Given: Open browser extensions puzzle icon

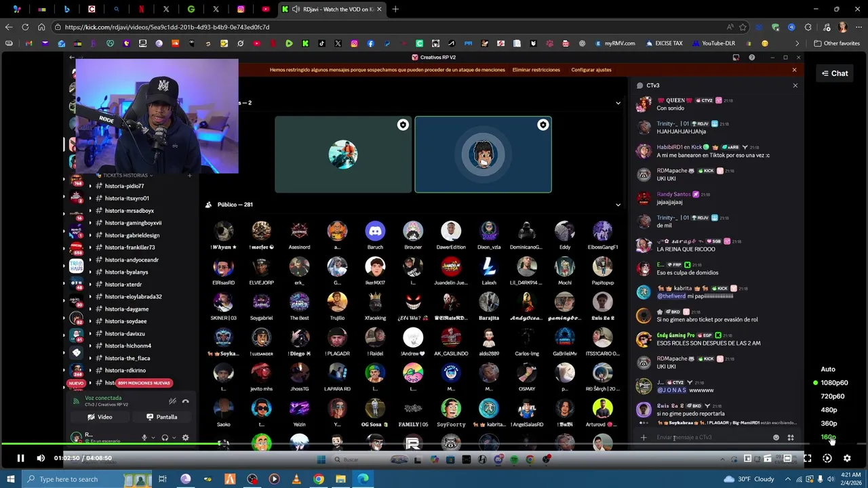Looking at the screenshot, I should coord(808,27).
